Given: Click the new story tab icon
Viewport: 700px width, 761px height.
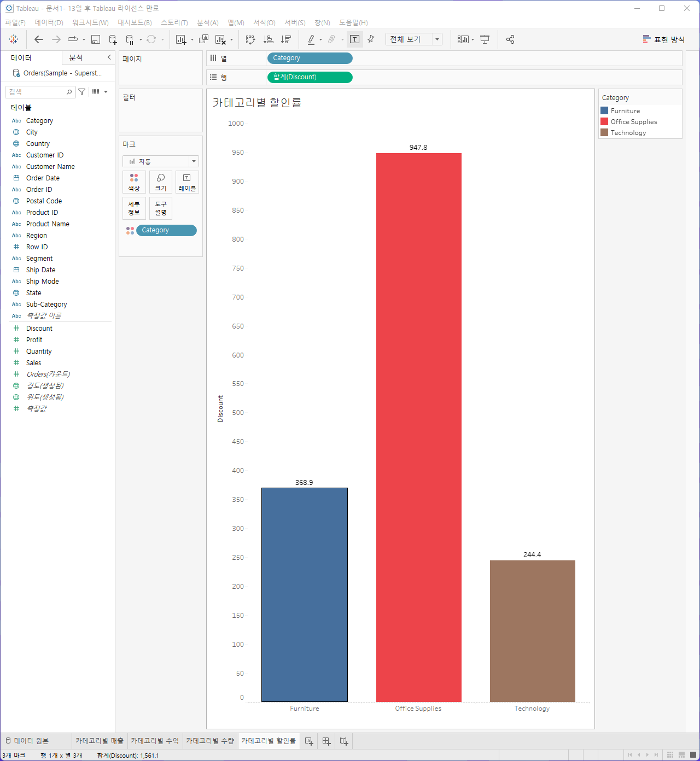Looking at the screenshot, I should 344,741.
